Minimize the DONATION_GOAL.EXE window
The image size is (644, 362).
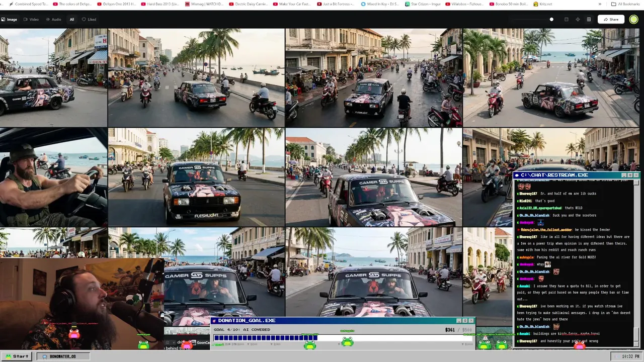click(459, 320)
